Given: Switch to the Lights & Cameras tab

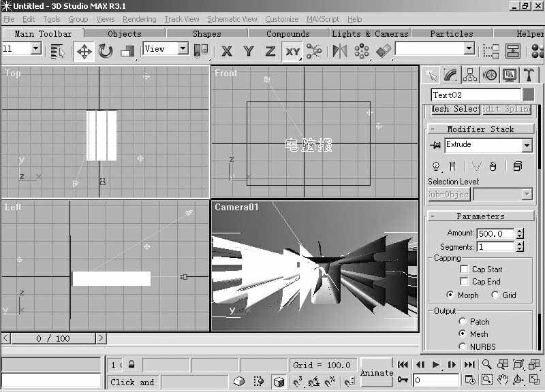Looking at the screenshot, I should coord(370,33).
